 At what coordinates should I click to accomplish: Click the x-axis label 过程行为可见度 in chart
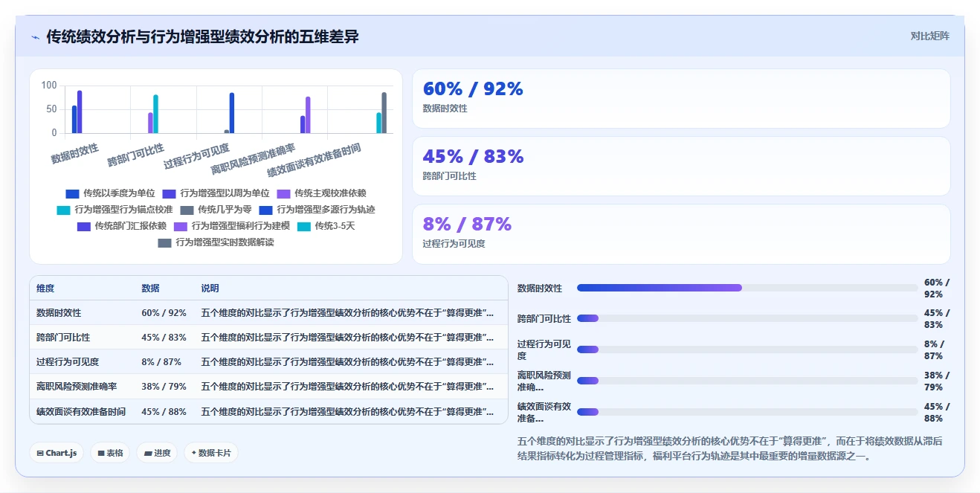[x=197, y=156]
